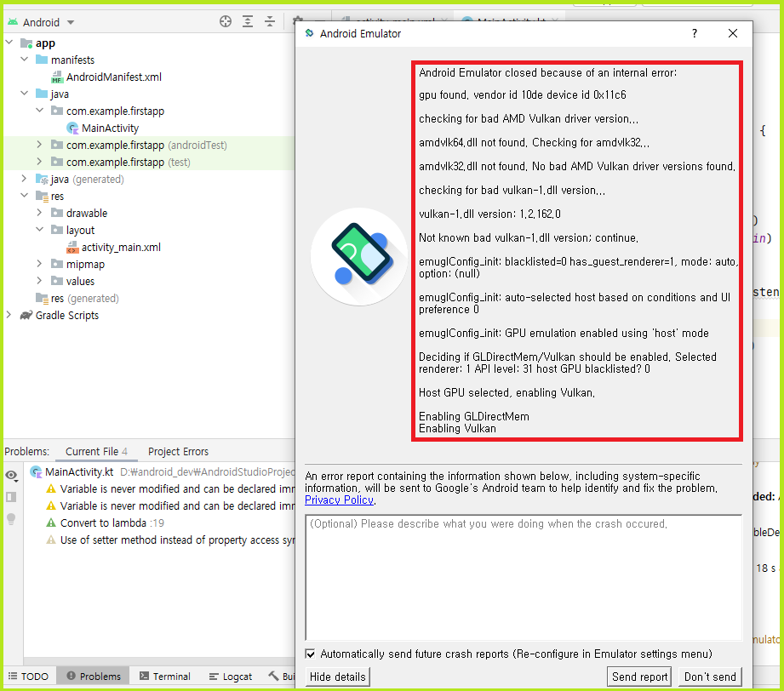
Task: Collapse the app module tree node
Action: [9, 43]
